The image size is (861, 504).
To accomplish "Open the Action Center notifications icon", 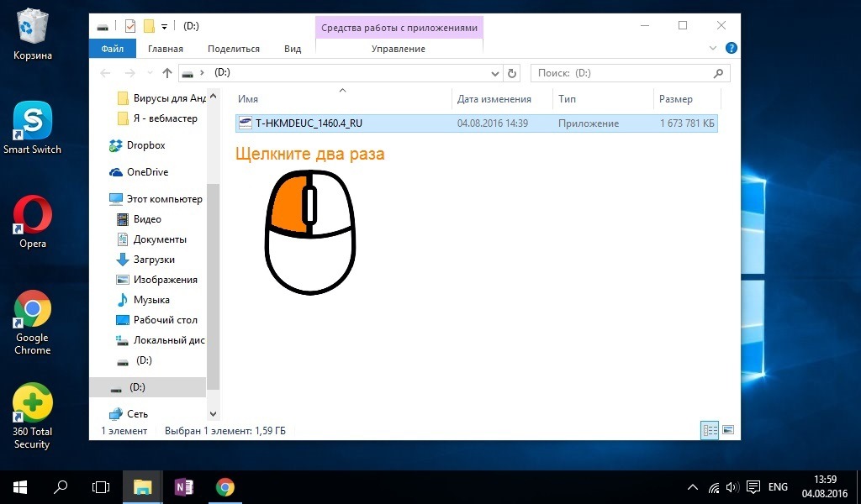I will point(753,487).
